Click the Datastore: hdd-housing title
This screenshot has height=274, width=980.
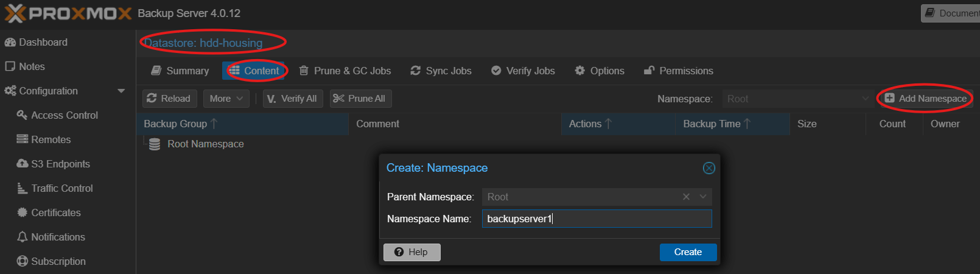[x=203, y=43]
